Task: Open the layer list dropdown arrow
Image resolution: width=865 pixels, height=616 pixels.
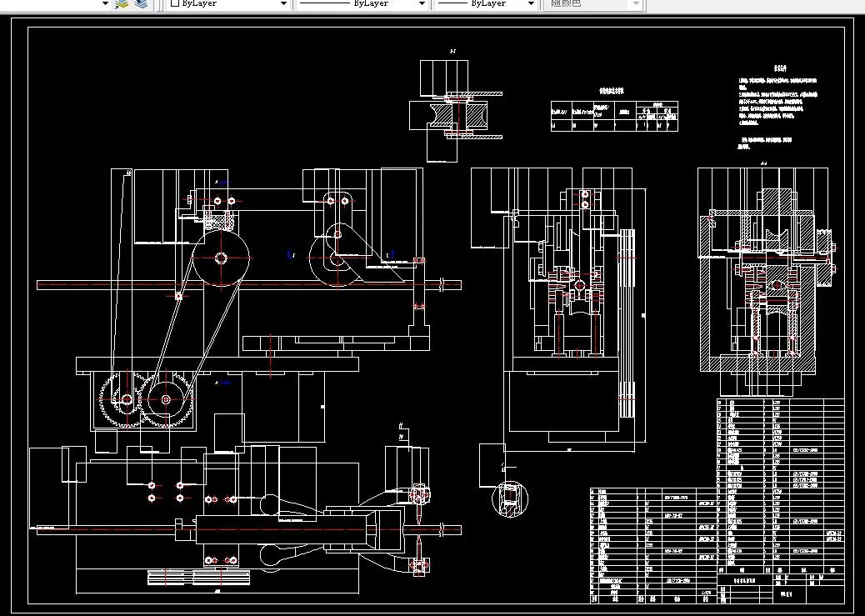Action: click(x=105, y=4)
